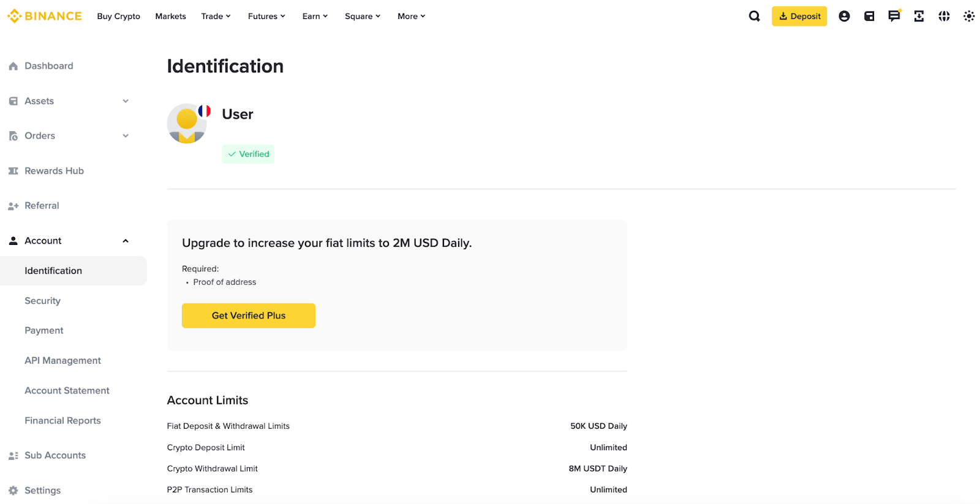Open the Trade dropdown menu
This screenshot has width=980, height=504.
click(216, 17)
